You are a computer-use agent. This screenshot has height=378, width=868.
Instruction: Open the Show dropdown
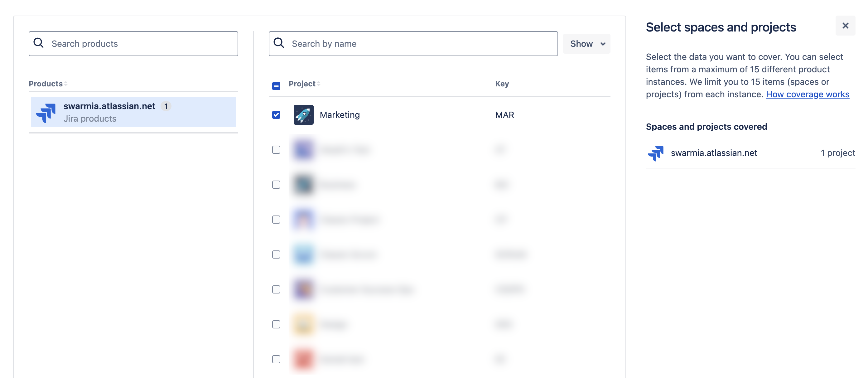click(586, 43)
